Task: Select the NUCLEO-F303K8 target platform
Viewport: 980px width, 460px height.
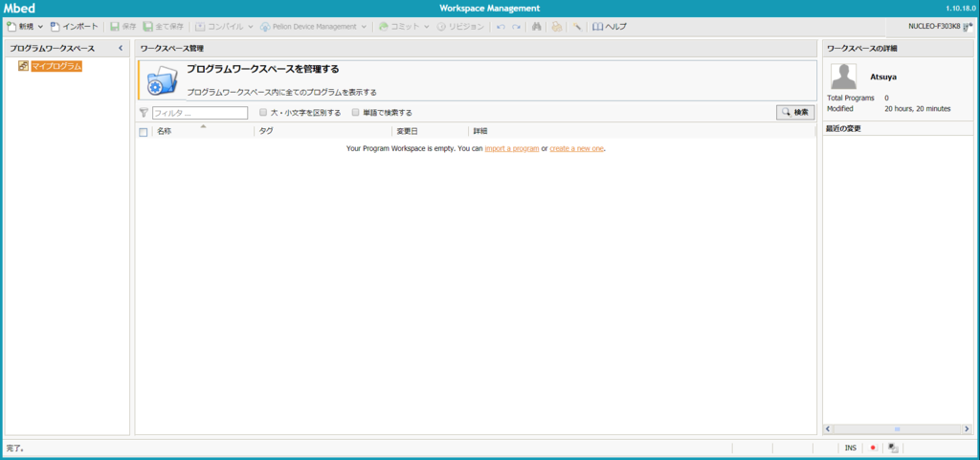Action: (x=941, y=26)
